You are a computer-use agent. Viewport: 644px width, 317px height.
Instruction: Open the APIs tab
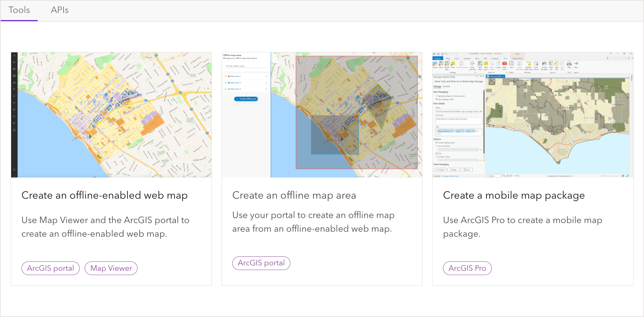coord(60,10)
